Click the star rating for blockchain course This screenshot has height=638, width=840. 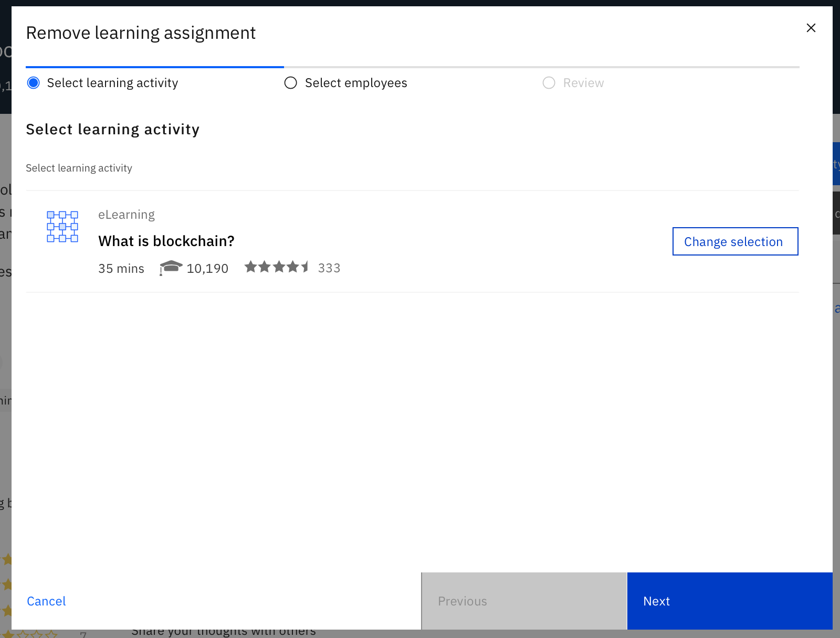(277, 267)
